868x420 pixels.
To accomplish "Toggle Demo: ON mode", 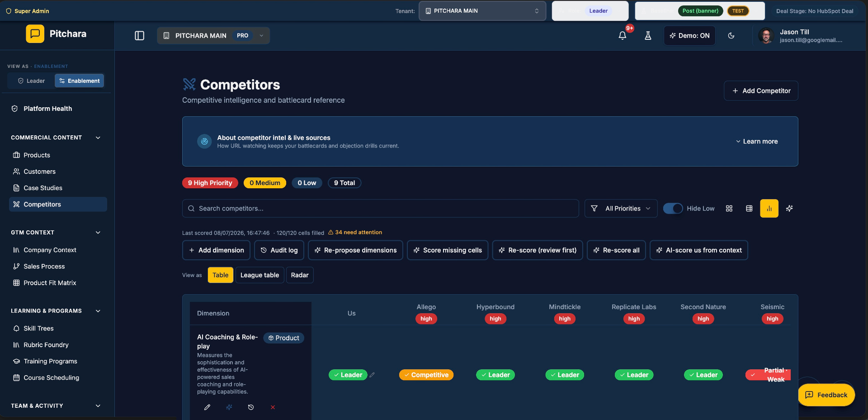I will point(689,36).
